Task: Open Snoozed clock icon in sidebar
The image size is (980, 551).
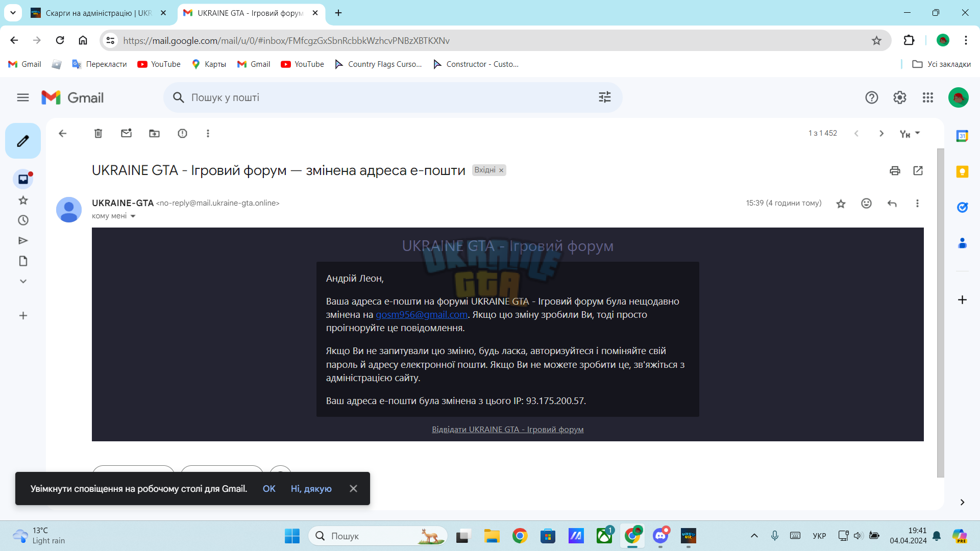Action: [23, 220]
